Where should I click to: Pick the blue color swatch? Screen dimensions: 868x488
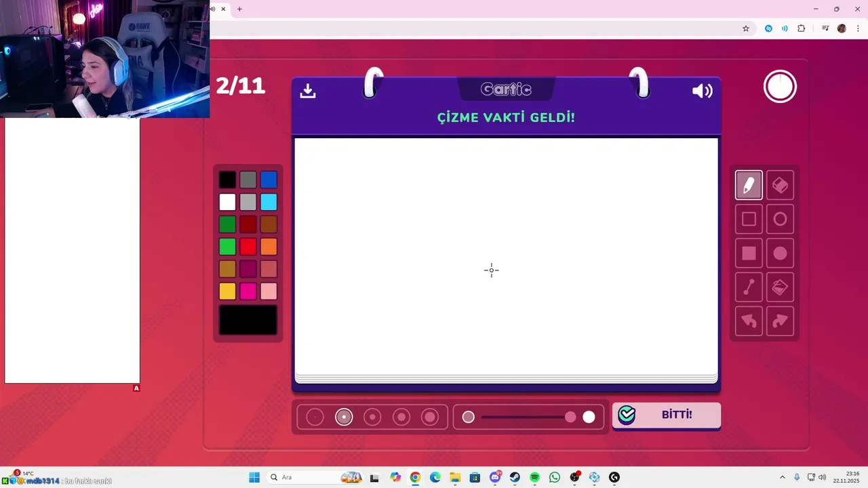269,180
